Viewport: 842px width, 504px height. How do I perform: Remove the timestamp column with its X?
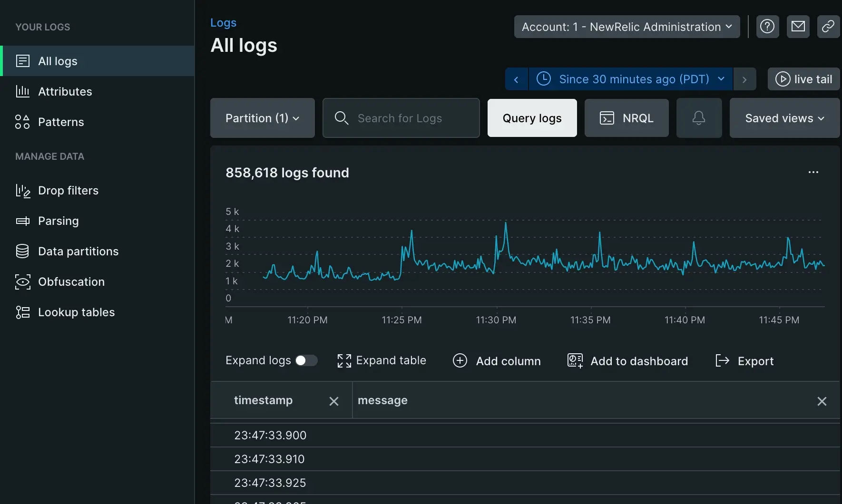tap(334, 401)
